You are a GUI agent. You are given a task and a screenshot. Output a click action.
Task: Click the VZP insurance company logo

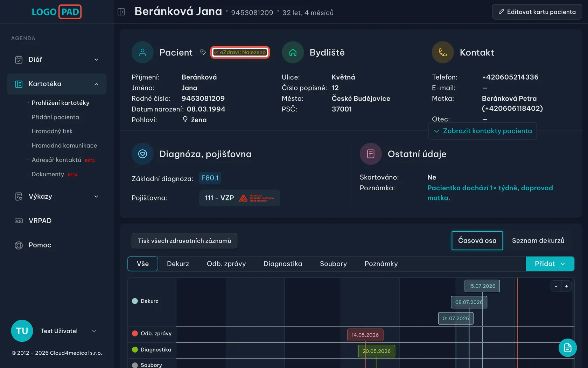[257, 198]
